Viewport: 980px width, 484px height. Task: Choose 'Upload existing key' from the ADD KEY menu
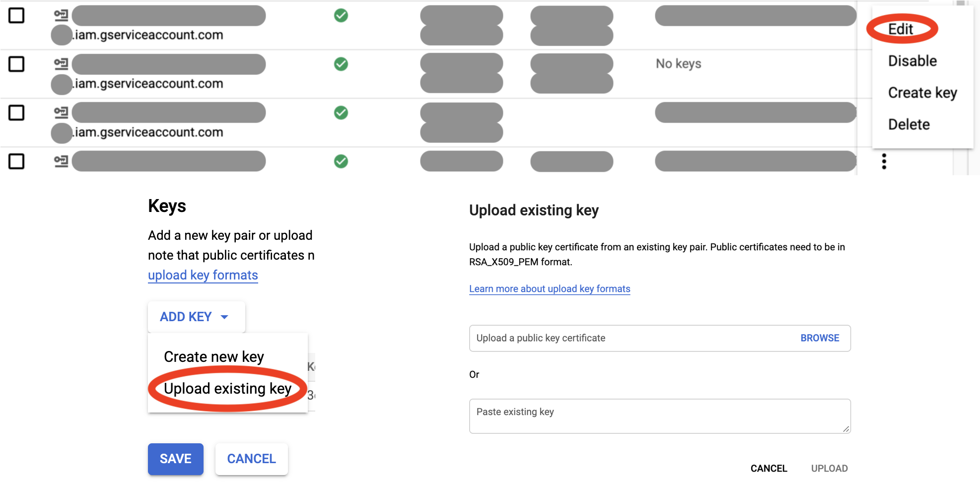(x=227, y=389)
